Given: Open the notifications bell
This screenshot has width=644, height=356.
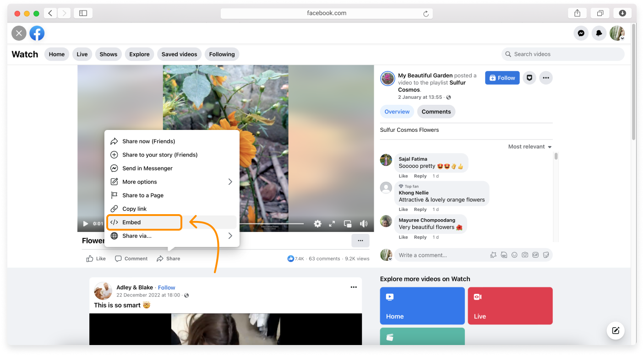Looking at the screenshot, I should click(x=599, y=33).
